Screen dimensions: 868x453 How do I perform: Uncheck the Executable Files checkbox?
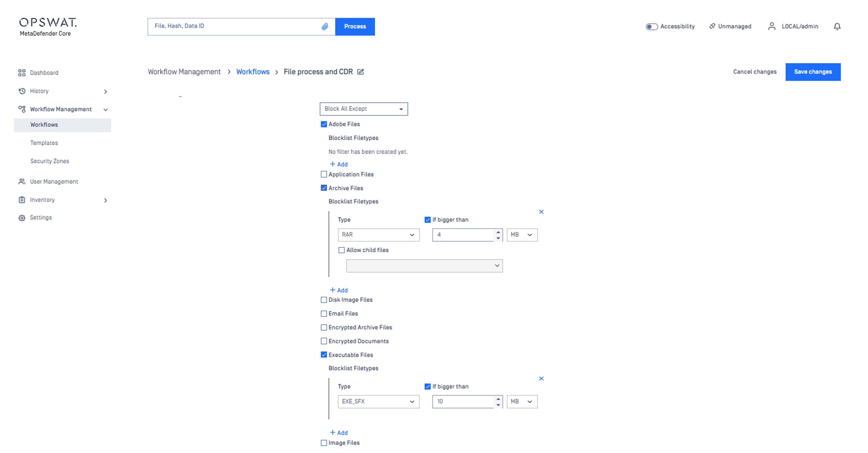click(324, 354)
